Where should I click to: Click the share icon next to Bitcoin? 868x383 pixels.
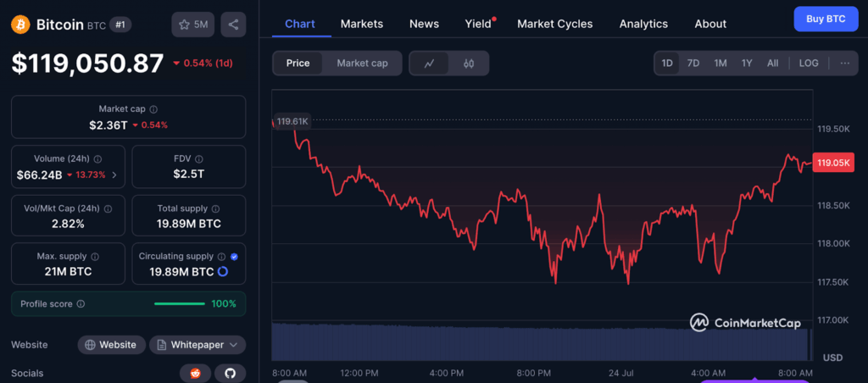[x=233, y=25]
